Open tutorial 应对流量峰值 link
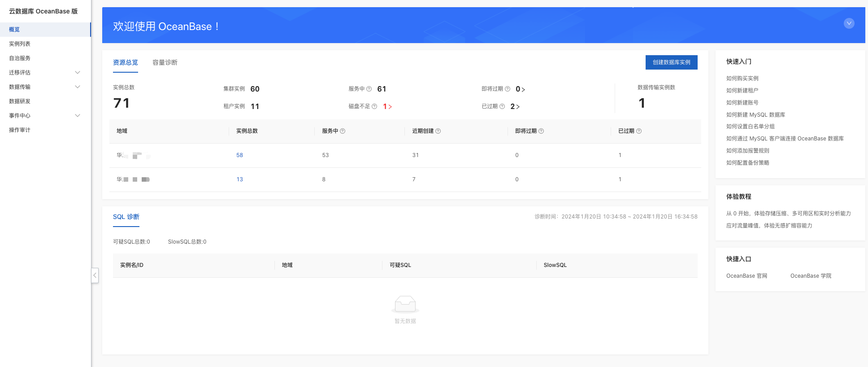This screenshot has height=367, width=868. tap(769, 226)
